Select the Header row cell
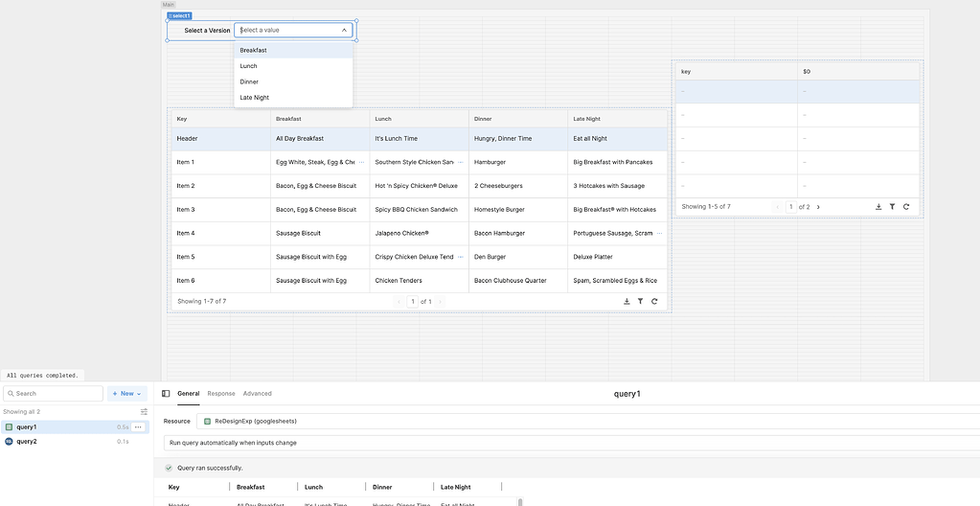This screenshot has height=506, width=980. click(221, 139)
